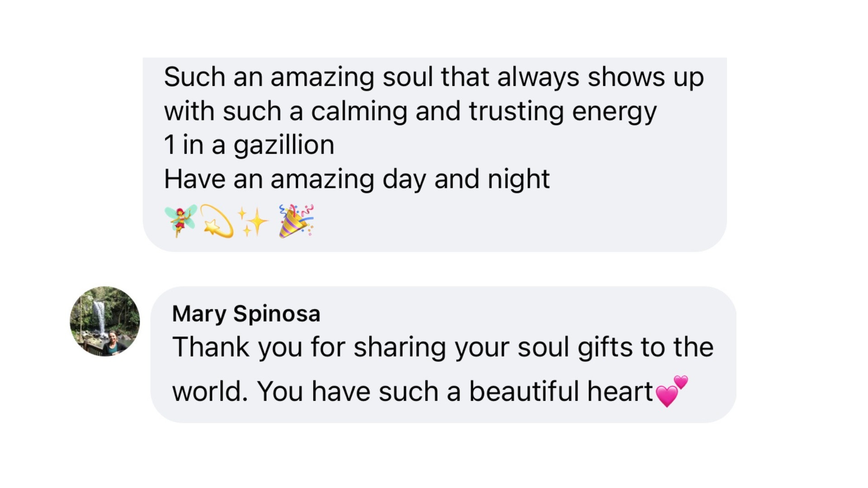
Task: Click the phrase "beautiful heart"
Action: (561, 391)
